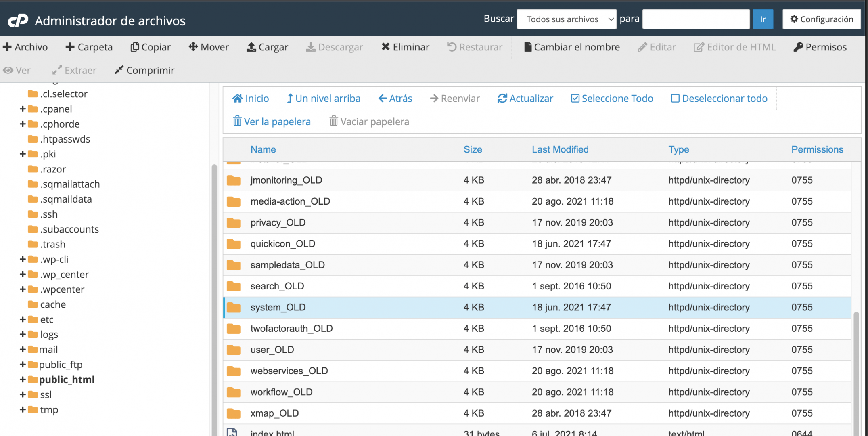This screenshot has width=868, height=436.
Task: Expand the .cpanel tree folder
Action: (x=23, y=109)
